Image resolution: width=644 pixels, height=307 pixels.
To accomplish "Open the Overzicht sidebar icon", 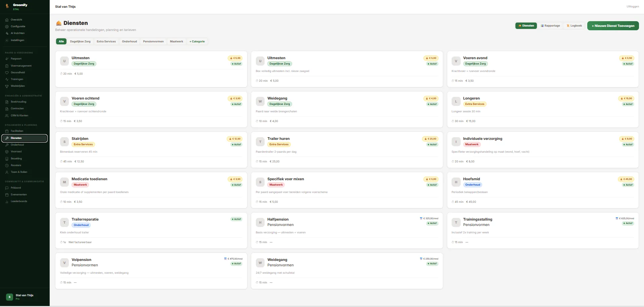I will (x=7, y=20).
